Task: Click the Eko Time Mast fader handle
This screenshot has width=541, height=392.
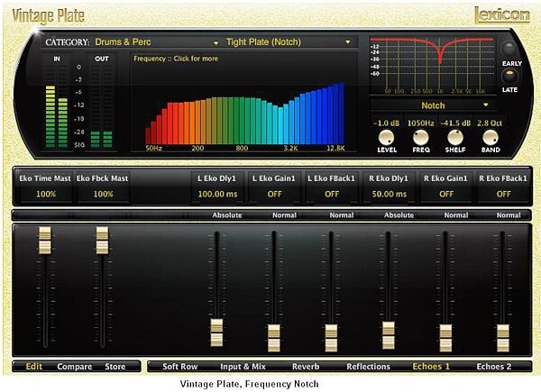Action: (x=45, y=241)
